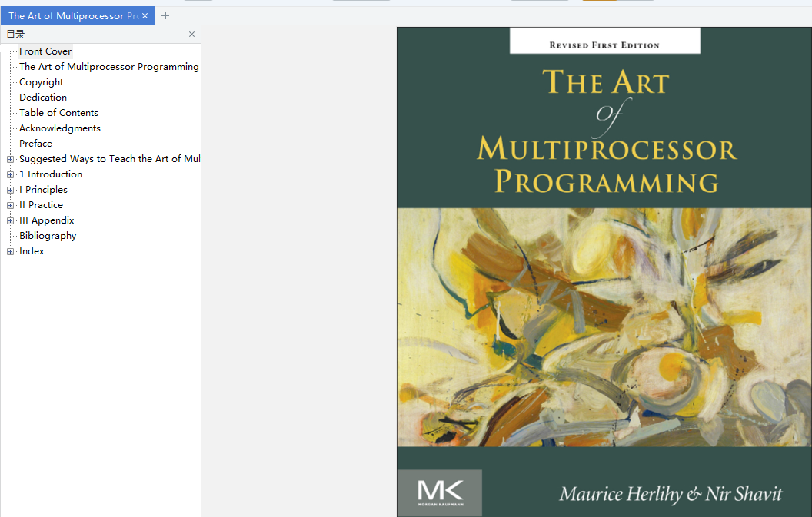Image resolution: width=812 pixels, height=517 pixels.
Task: Open I Principles bookmark
Action: coord(44,190)
